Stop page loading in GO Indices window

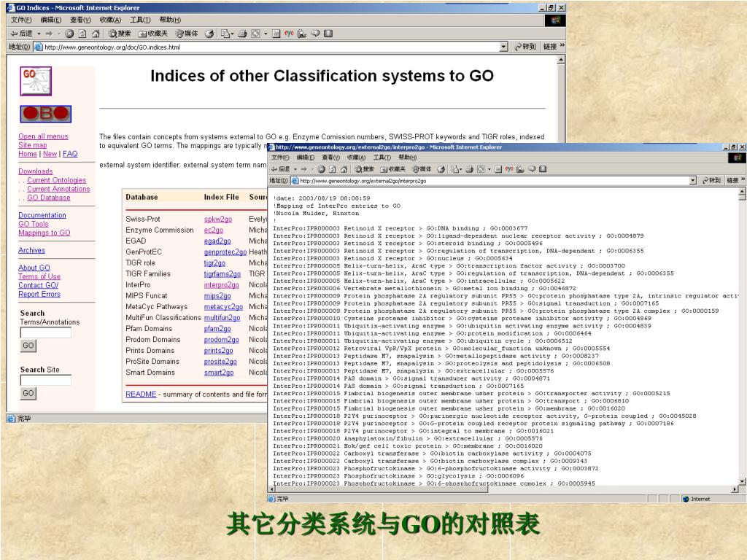(x=69, y=34)
